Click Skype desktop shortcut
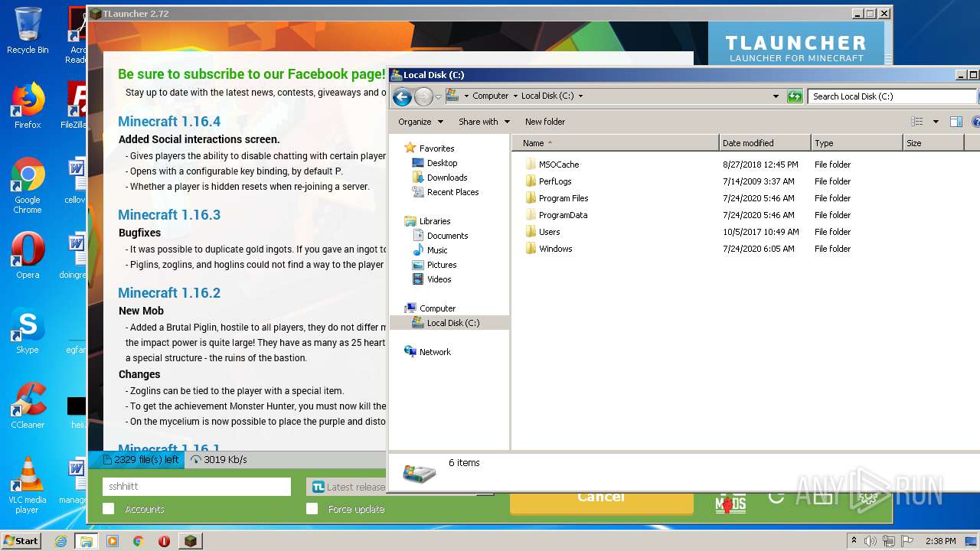Image resolution: width=980 pixels, height=551 pixels. [28, 331]
